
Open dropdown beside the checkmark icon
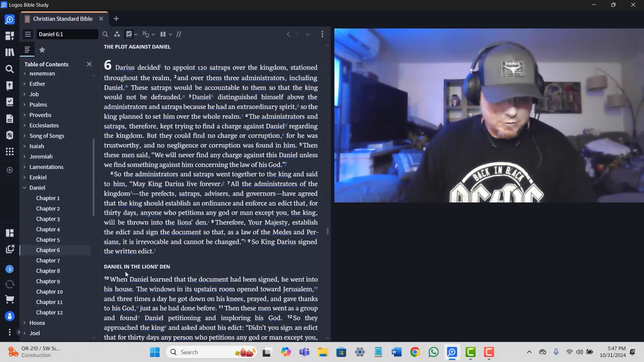tap(136, 35)
